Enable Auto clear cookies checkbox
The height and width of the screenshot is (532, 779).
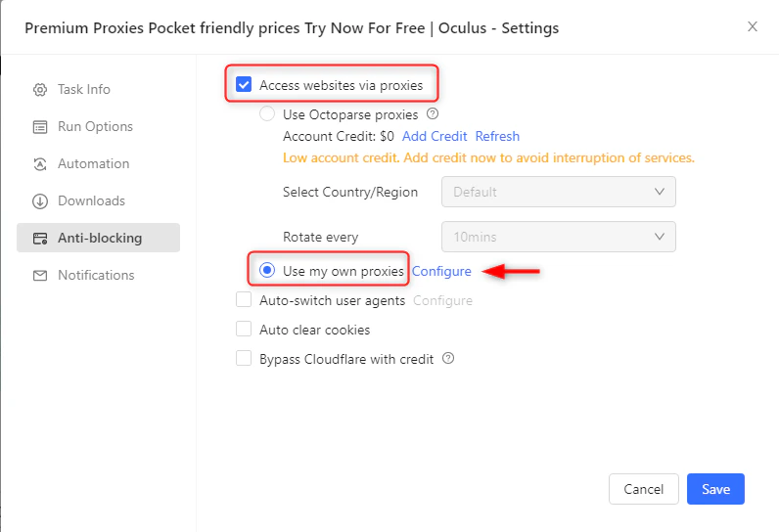click(x=244, y=330)
